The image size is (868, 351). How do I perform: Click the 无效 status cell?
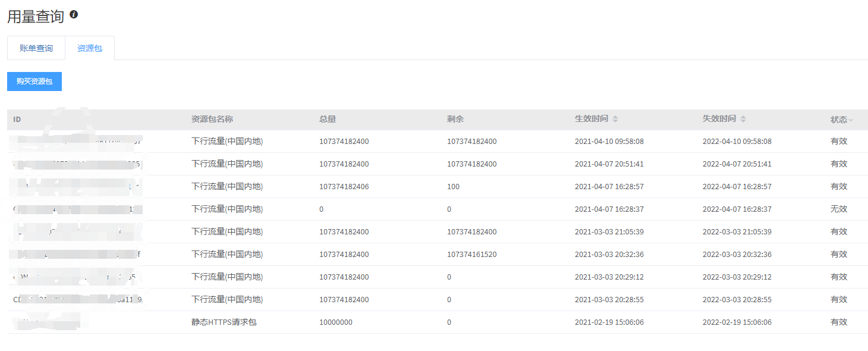tap(838, 209)
